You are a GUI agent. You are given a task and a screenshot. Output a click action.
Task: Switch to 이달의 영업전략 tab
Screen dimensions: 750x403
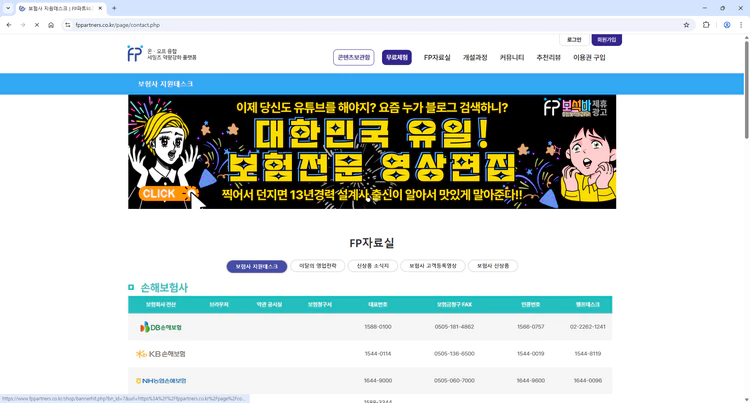coord(318,266)
